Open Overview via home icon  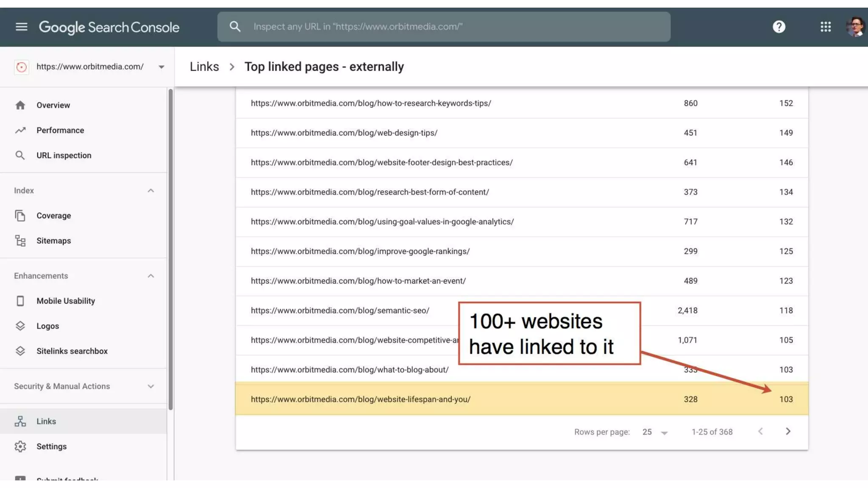20,105
